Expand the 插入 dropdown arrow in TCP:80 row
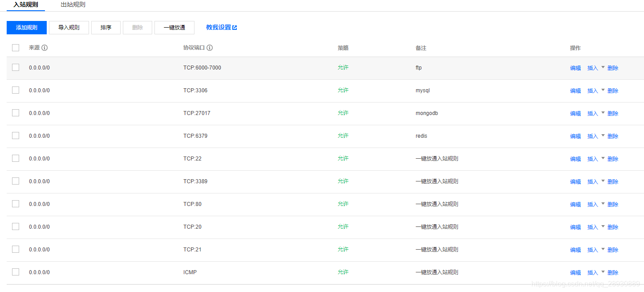The width and height of the screenshot is (644, 292). click(603, 204)
